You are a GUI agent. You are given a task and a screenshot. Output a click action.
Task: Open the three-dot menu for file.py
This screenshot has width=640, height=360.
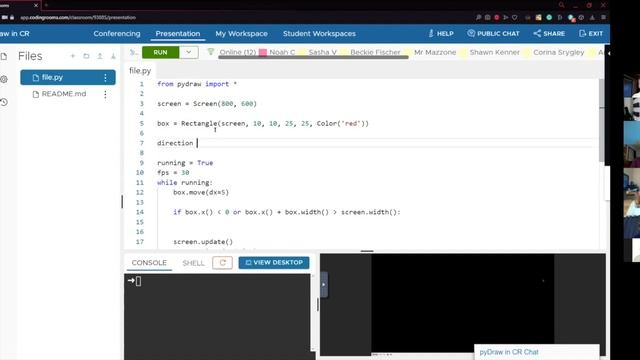(x=105, y=77)
